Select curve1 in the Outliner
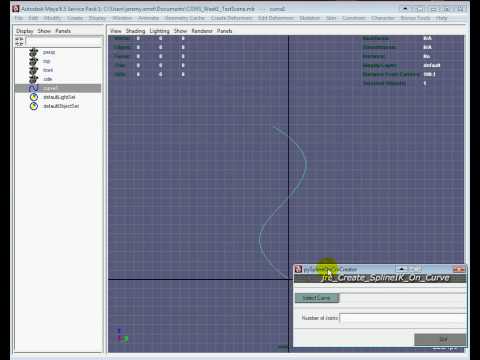 58,88
